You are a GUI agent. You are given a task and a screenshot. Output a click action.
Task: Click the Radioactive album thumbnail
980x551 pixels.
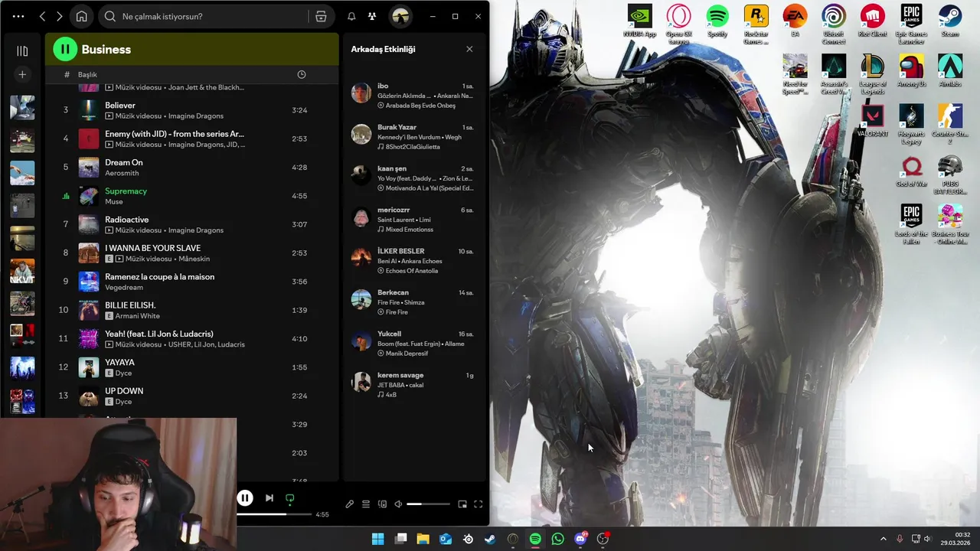89,224
